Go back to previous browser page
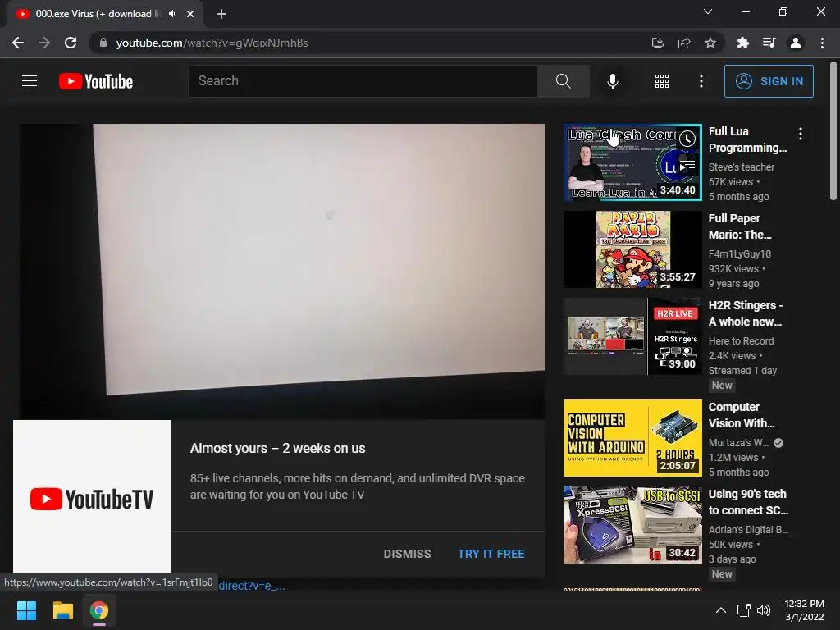Screen dimensions: 840x630 pos(18,43)
